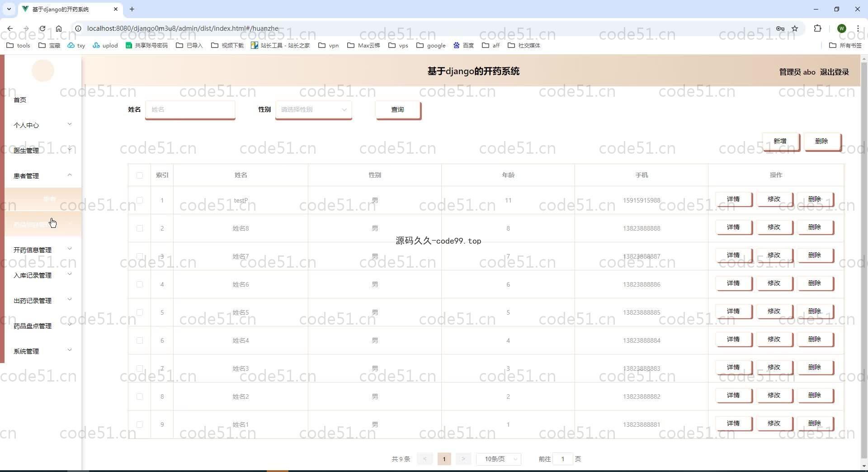
Task: Open the 百度 bookmark
Action: point(463,45)
